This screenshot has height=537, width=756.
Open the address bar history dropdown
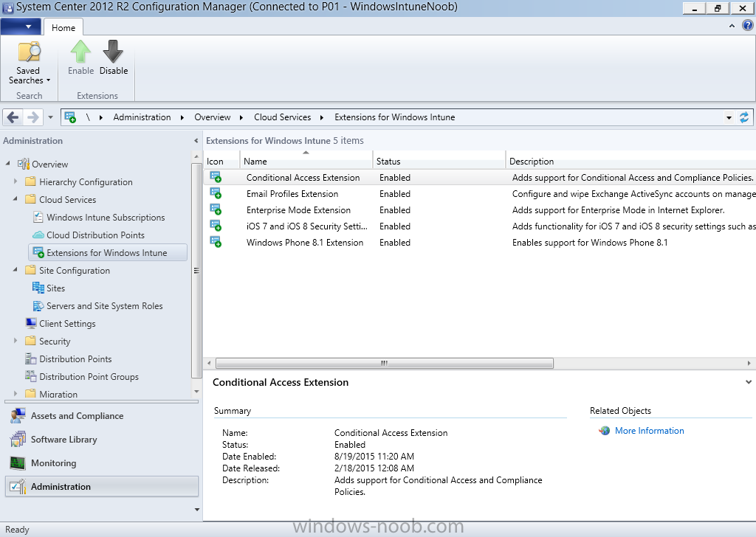point(729,117)
